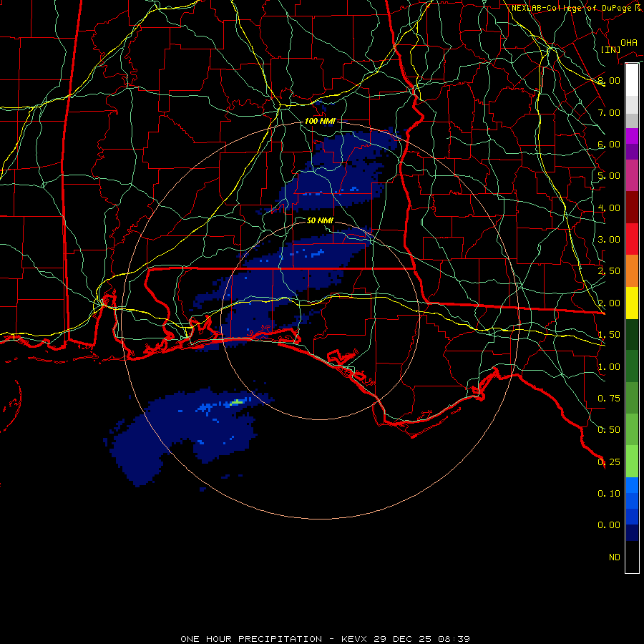The image size is (644, 644).
Task: Click the lime green swatch above 0.25
Action: click(x=632, y=462)
